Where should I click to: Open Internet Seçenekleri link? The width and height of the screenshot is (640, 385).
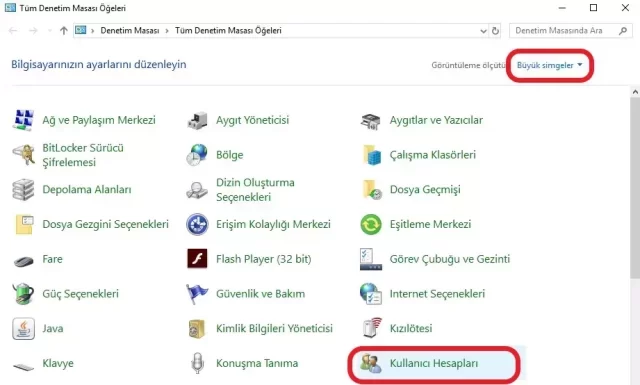click(x=437, y=294)
